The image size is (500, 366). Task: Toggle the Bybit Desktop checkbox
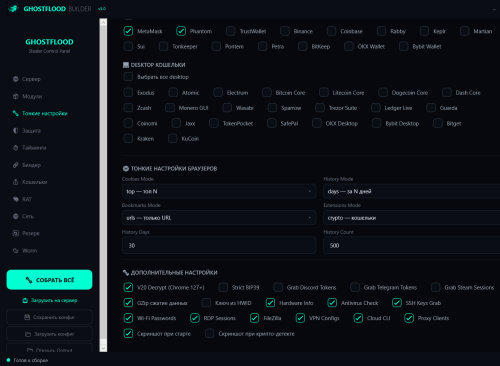point(377,123)
